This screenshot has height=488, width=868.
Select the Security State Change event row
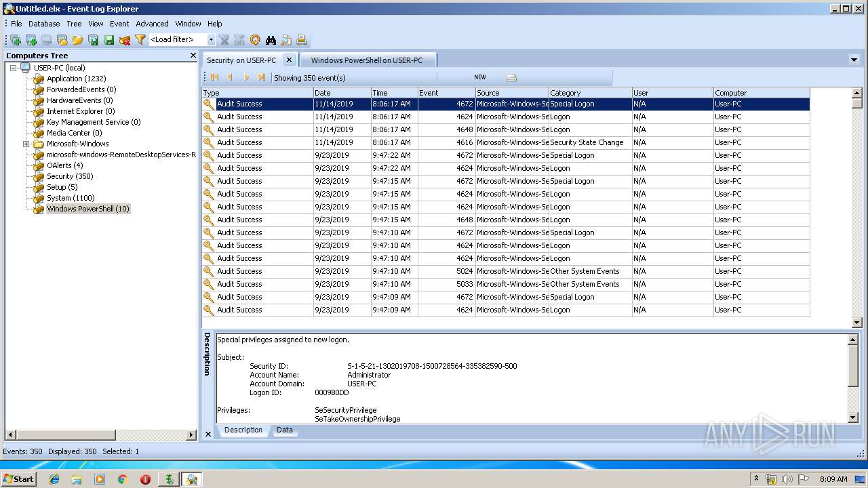pos(506,142)
